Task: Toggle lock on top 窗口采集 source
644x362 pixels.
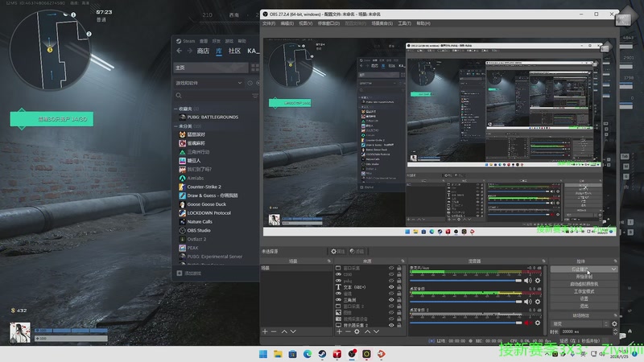Action: pos(398,268)
